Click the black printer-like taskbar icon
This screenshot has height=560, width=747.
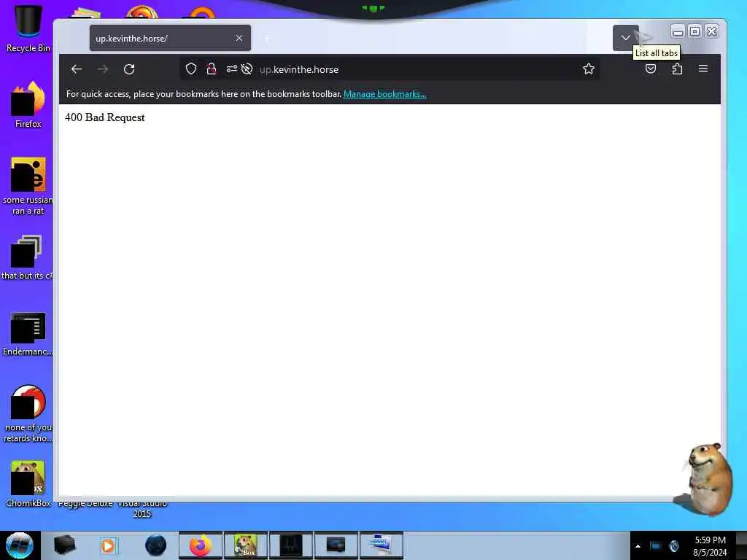(64, 545)
